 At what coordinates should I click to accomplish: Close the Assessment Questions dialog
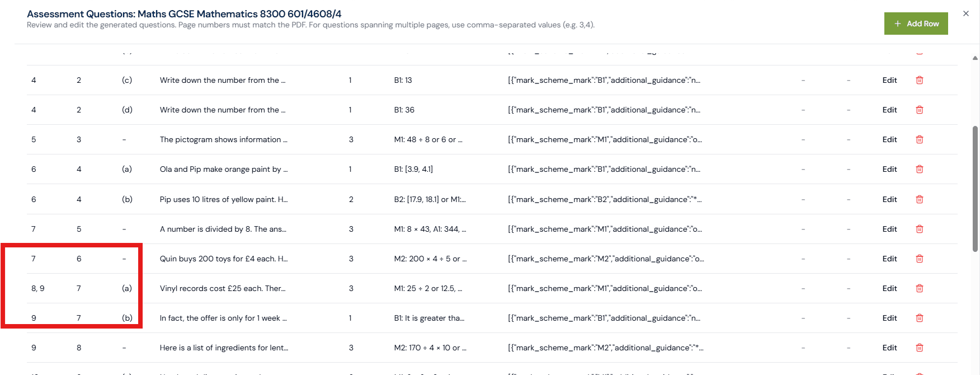click(965, 13)
